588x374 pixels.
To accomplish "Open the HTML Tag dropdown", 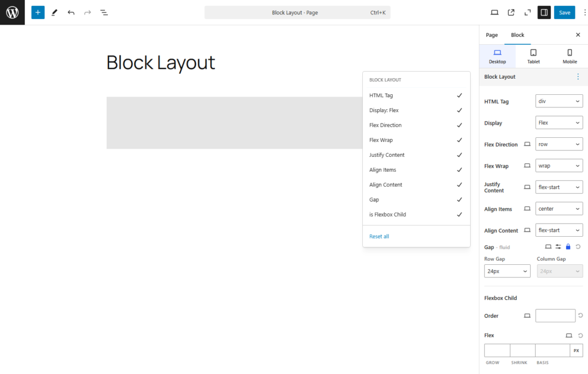I will click(x=559, y=101).
